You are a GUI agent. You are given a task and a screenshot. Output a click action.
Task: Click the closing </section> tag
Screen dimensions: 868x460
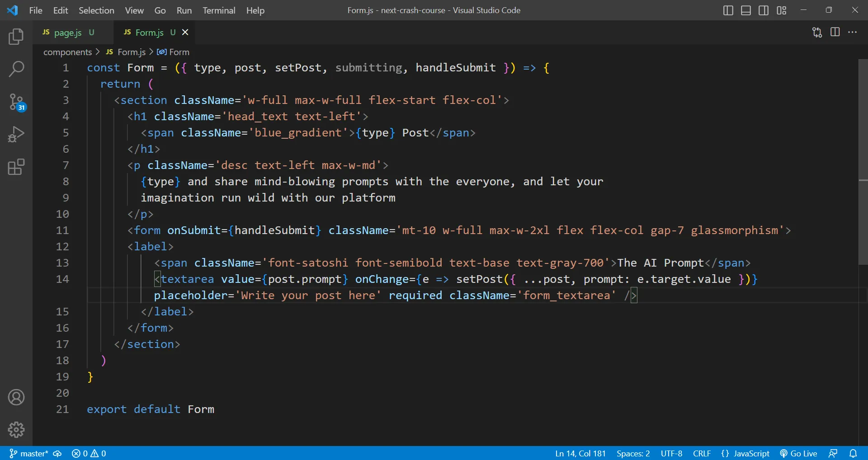click(x=147, y=344)
